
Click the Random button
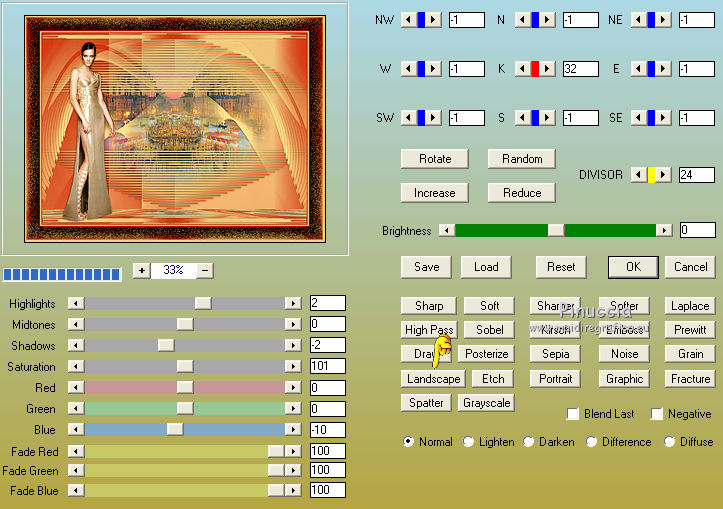tap(522, 159)
